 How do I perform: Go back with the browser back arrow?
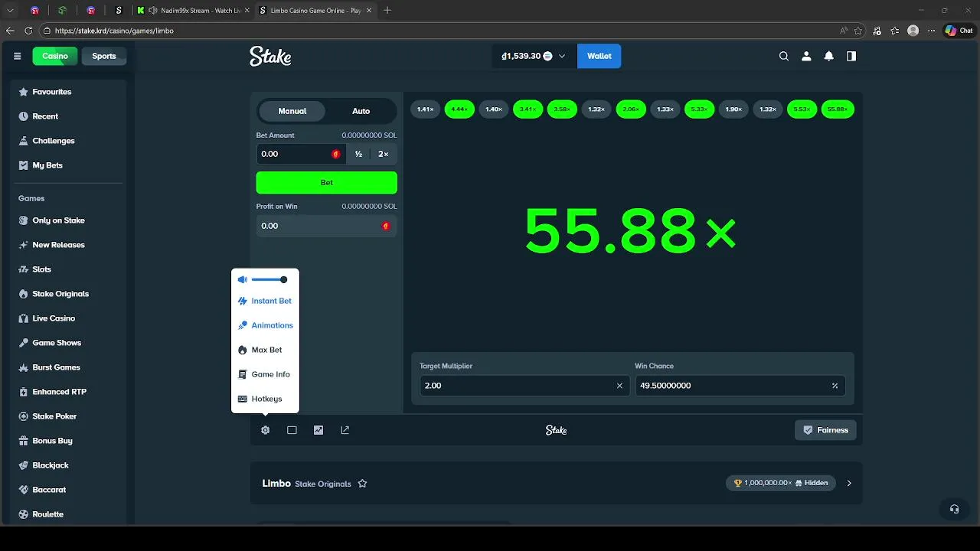[x=10, y=31]
